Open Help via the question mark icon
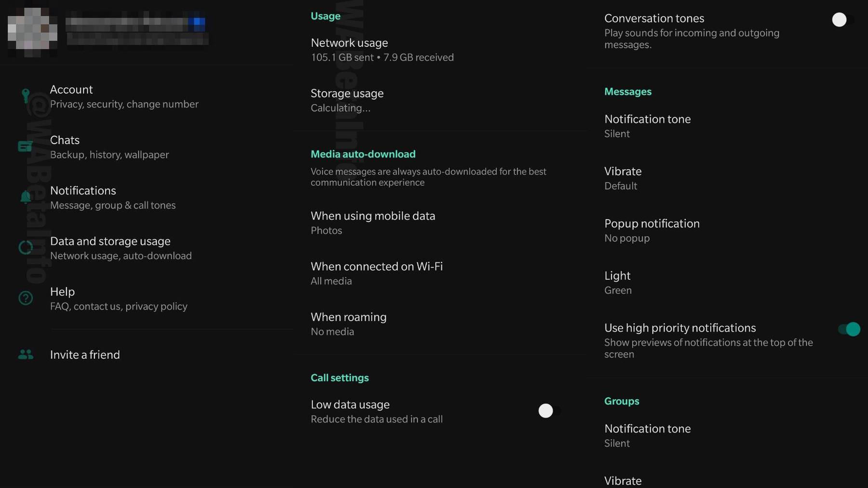The width and height of the screenshot is (868, 488). (x=25, y=298)
